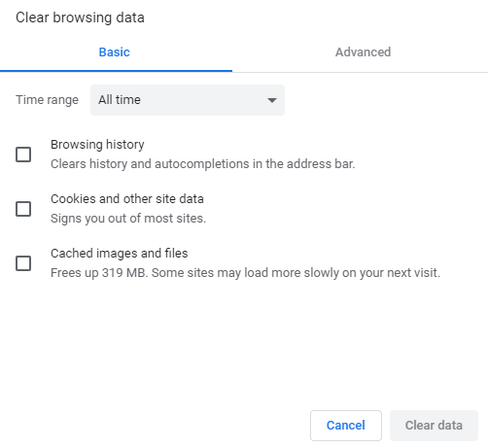Click the Clear data button
This screenshot has height=448, width=488.
(434, 426)
